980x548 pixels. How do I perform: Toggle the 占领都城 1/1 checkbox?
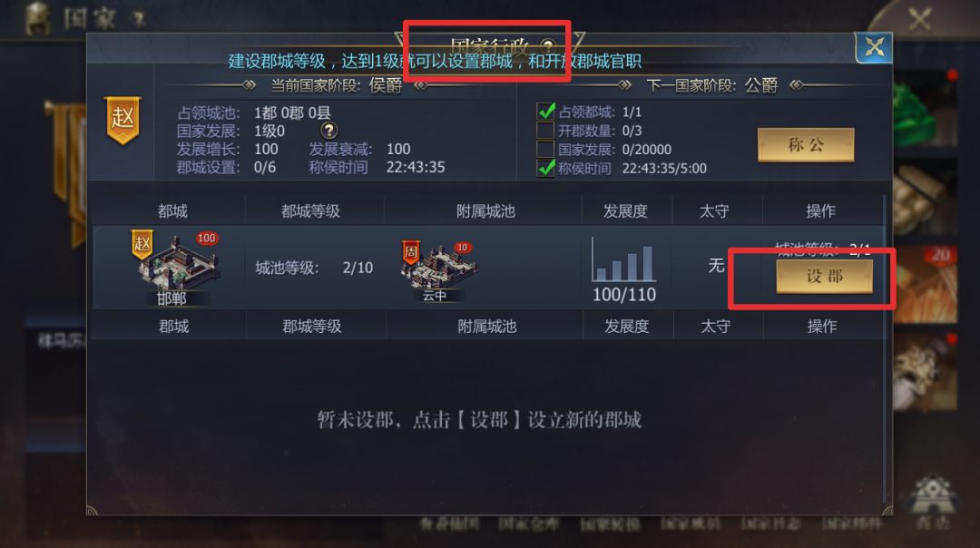(x=545, y=112)
